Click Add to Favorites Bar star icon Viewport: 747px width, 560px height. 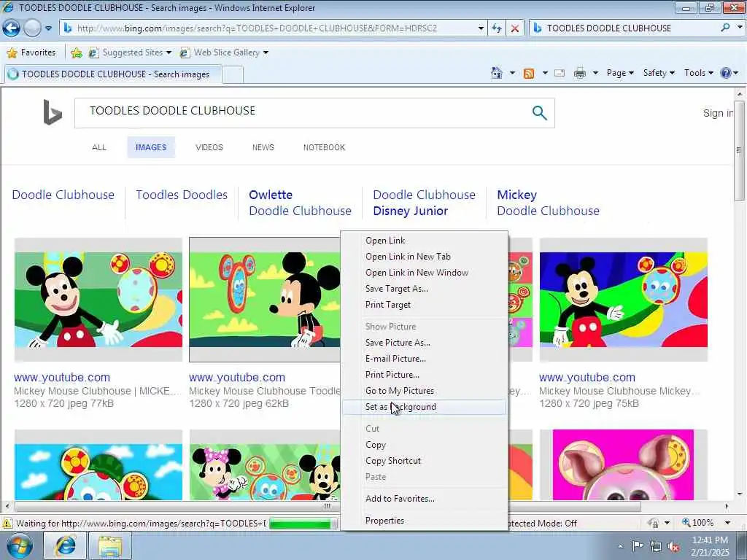click(x=76, y=52)
